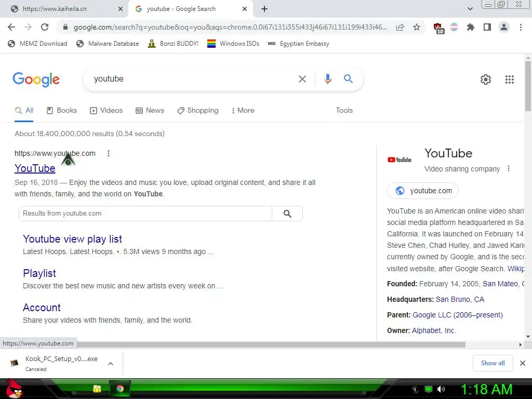The height and width of the screenshot is (399, 532).
Task: Open a new tab
Action: pyautogui.click(x=264, y=9)
